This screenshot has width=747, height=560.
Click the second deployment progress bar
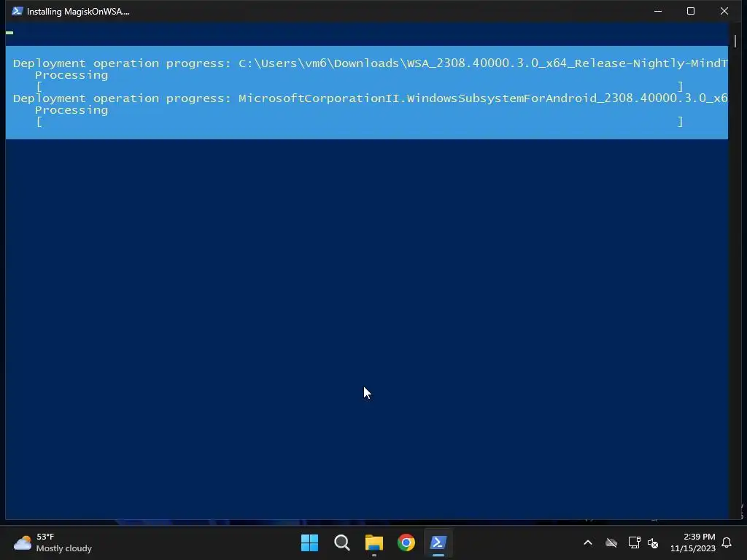pos(360,122)
